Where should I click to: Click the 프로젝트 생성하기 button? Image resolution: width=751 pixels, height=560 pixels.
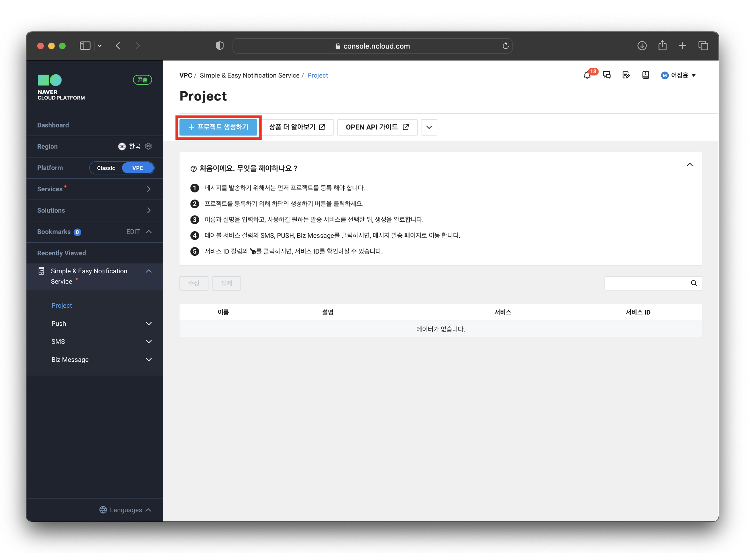218,127
